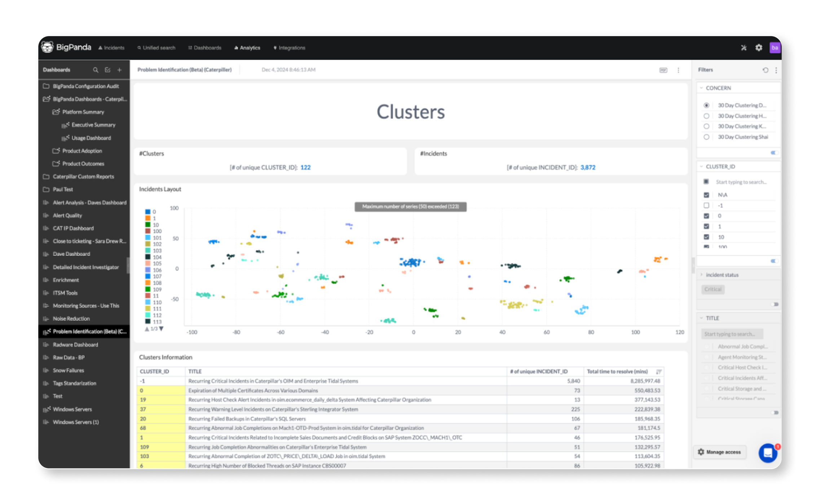Open the Integrations tab
The height and width of the screenshot is (504, 820).
coord(289,48)
